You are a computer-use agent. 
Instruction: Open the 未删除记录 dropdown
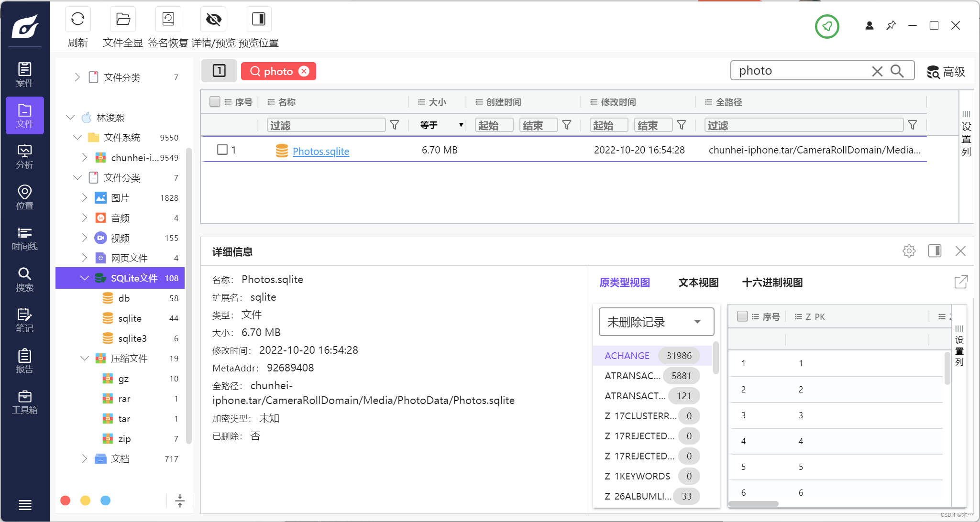pyautogui.click(x=656, y=322)
